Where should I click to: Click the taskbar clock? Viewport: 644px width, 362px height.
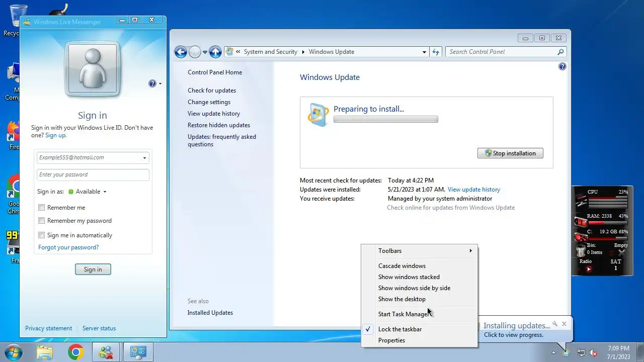(618, 352)
